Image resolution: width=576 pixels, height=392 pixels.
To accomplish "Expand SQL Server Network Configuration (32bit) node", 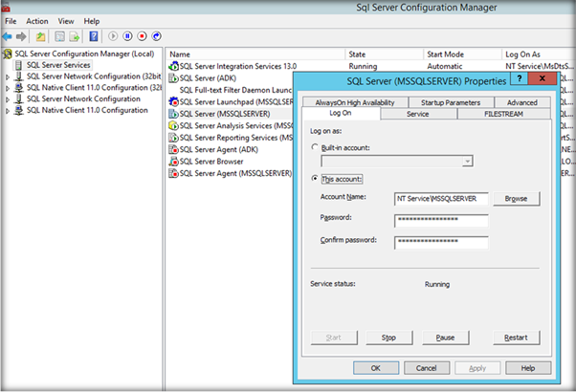I will pyautogui.click(x=8, y=77).
